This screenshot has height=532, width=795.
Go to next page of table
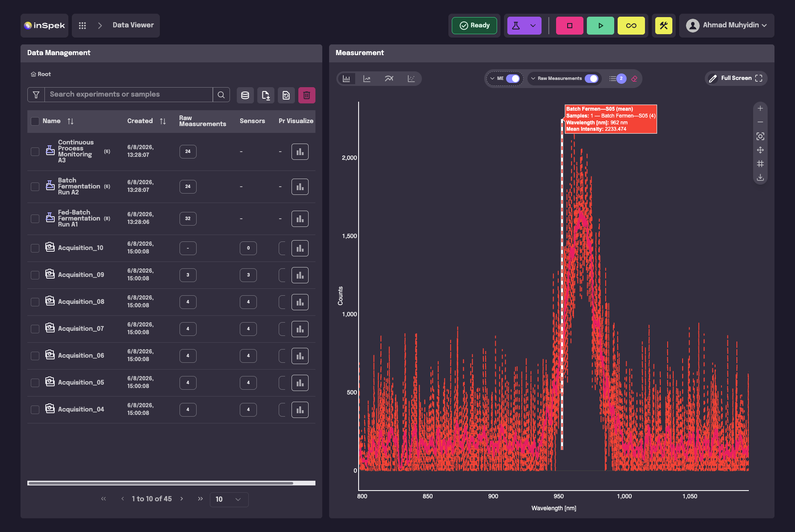pos(182,499)
